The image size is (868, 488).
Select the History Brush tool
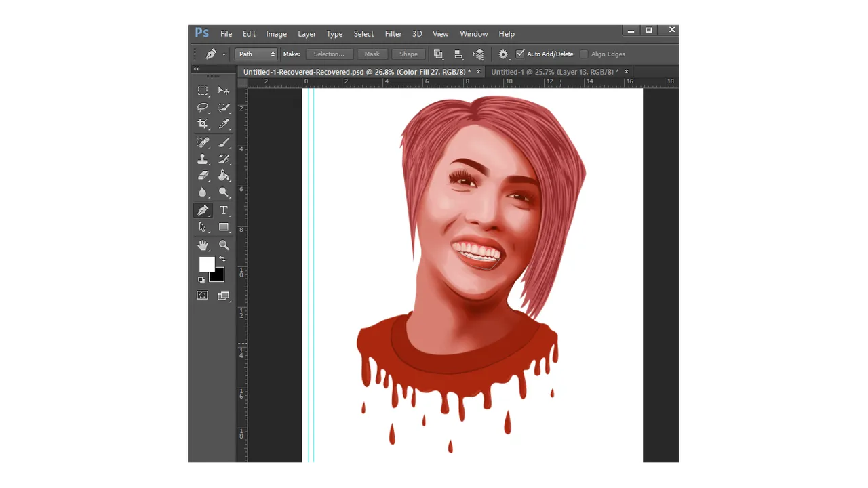[x=224, y=159]
